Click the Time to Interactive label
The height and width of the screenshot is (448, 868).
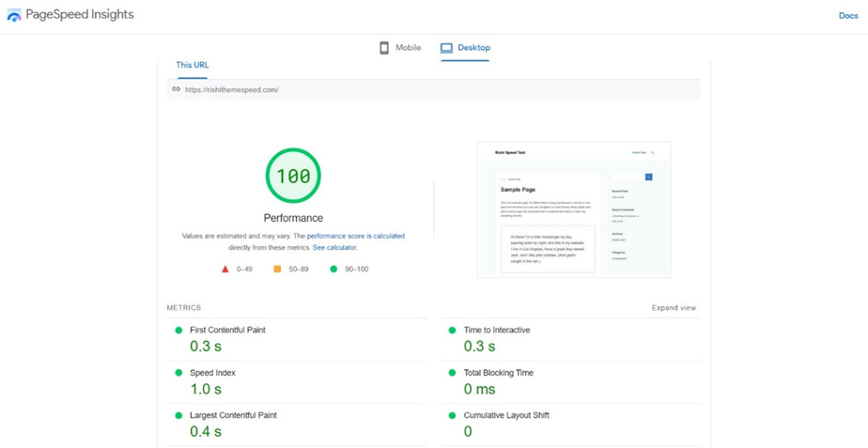point(497,330)
